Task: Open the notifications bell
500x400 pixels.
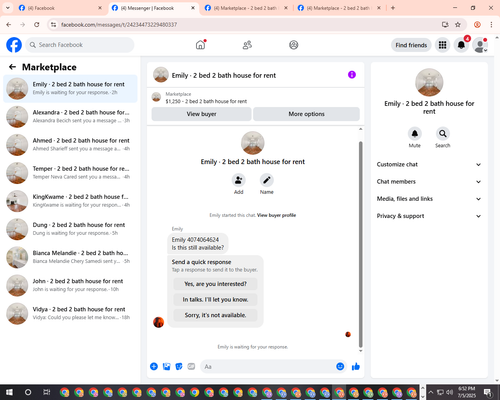Action: [461, 45]
